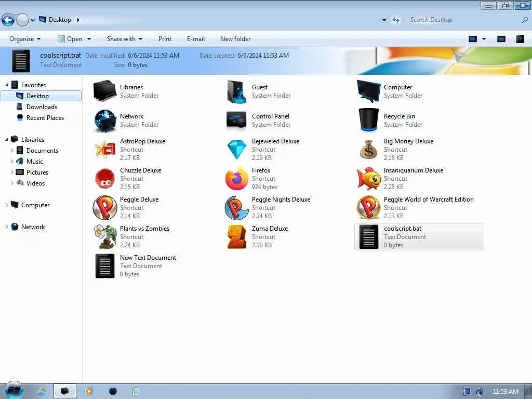Select the Computer monitor icon in file list
532x399 pixels.
point(369,91)
